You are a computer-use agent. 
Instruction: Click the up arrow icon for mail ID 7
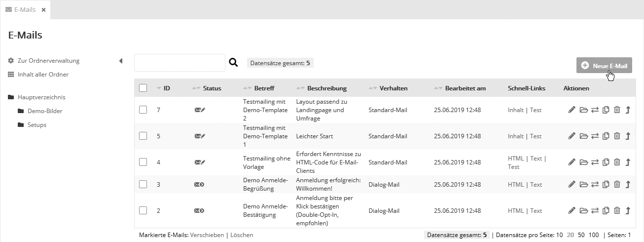click(x=628, y=110)
